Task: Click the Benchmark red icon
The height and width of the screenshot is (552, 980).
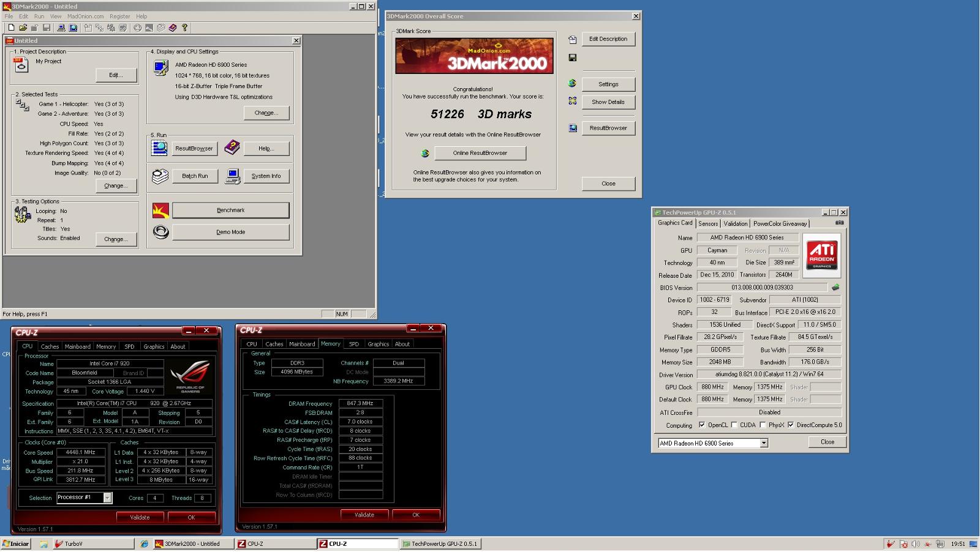Action: (160, 211)
